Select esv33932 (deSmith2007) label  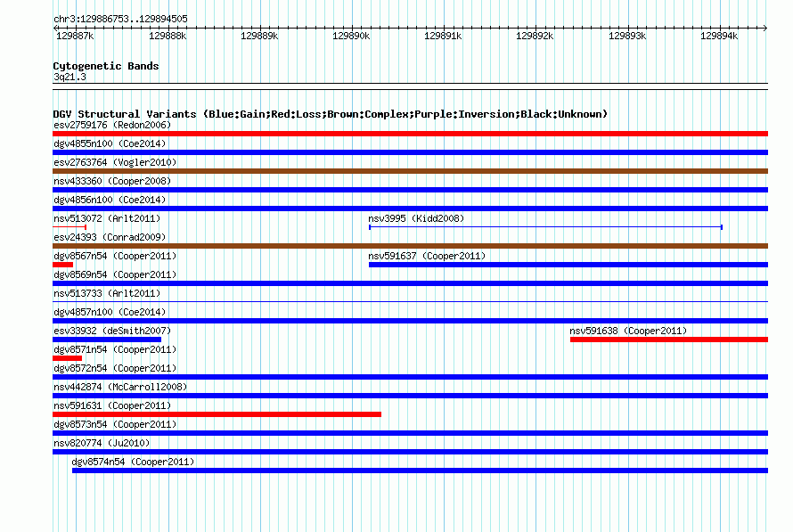click(x=112, y=331)
